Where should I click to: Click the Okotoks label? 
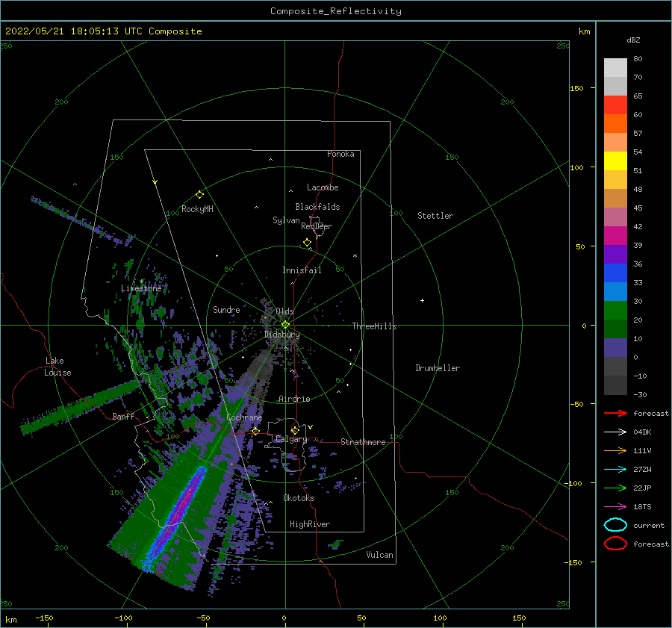pos(299,498)
